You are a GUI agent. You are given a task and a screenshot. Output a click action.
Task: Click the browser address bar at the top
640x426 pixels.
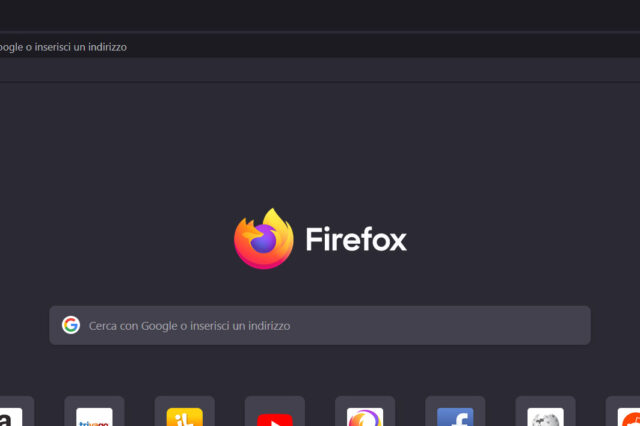click(x=320, y=47)
